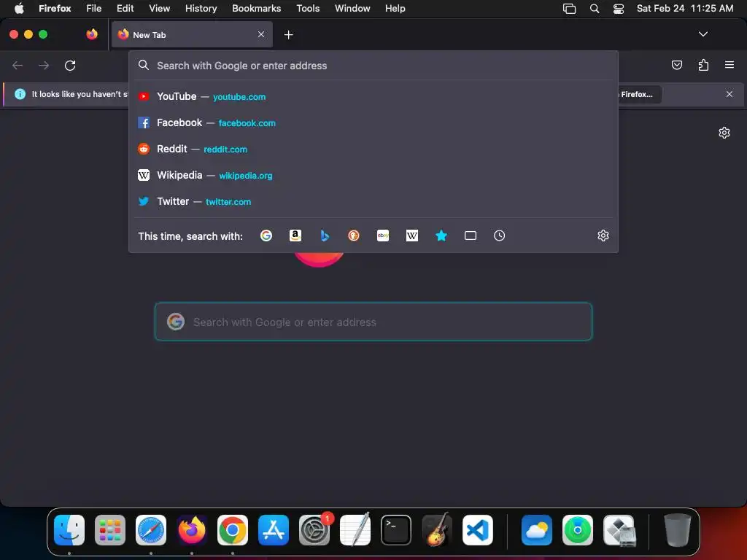Go forward one page
This screenshot has height=560, width=747.
pyautogui.click(x=43, y=65)
